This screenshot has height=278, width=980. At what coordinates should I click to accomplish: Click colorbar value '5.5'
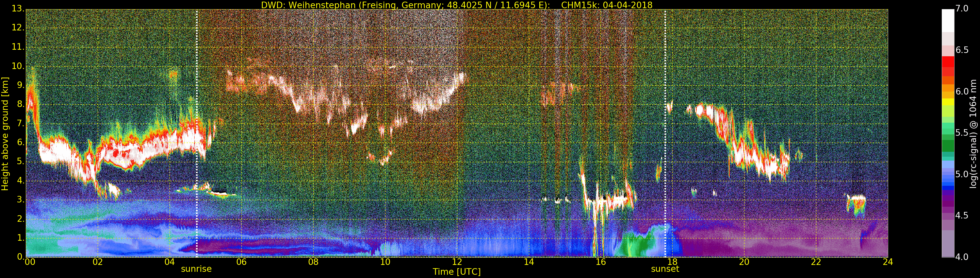(x=962, y=133)
